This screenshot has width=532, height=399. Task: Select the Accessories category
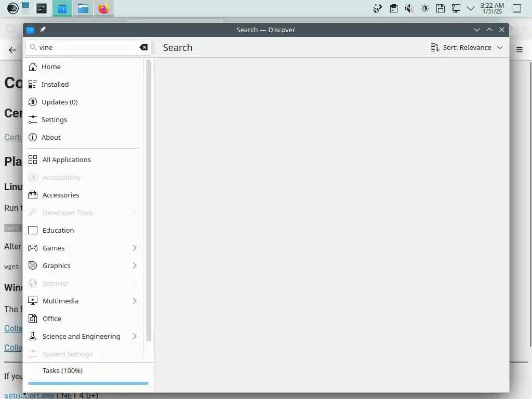(x=83, y=195)
